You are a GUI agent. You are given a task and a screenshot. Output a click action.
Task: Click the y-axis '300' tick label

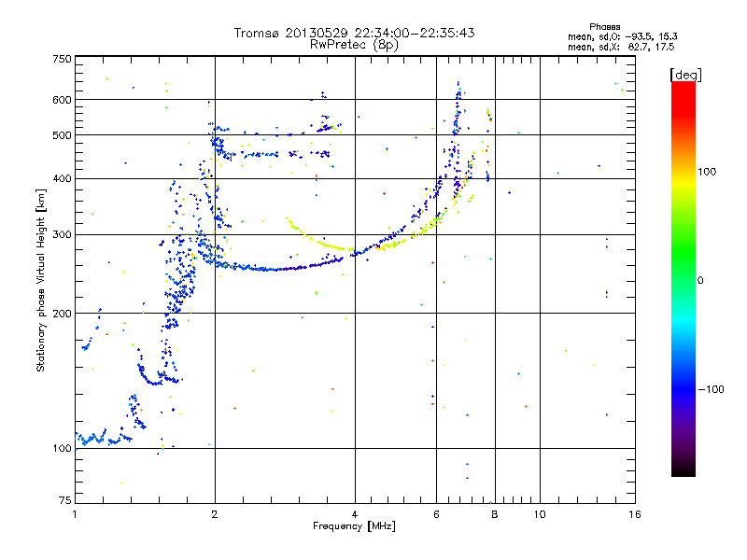pyautogui.click(x=62, y=235)
